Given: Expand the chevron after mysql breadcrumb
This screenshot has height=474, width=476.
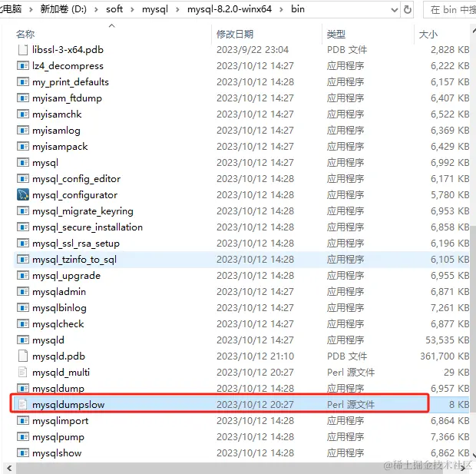Looking at the screenshot, I should [x=177, y=10].
